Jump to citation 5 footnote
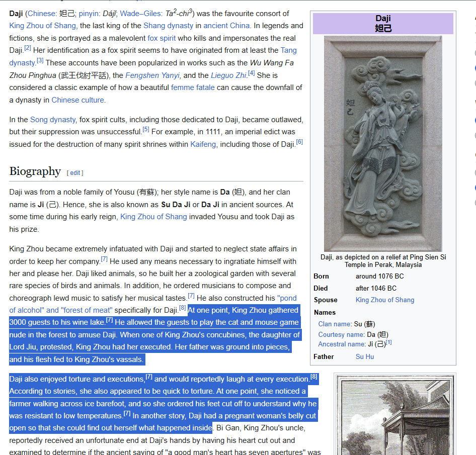The width and height of the screenshot is (476, 455). pyautogui.click(x=146, y=129)
